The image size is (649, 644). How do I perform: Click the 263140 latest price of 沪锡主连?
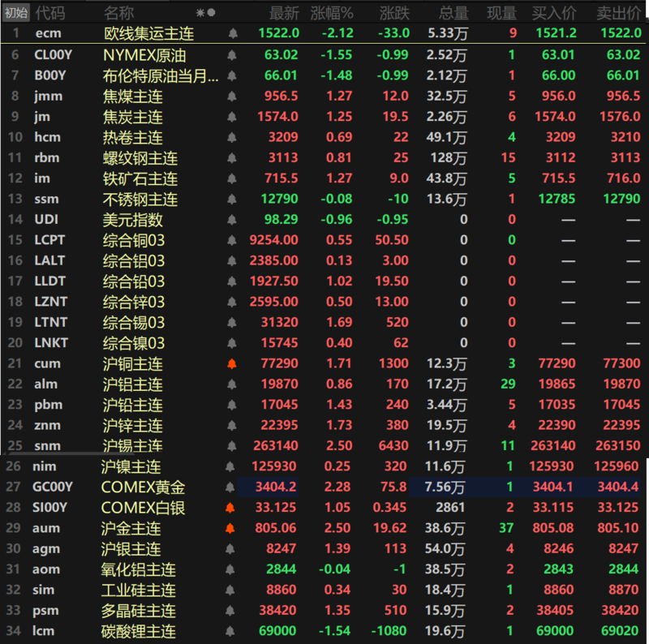[x=276, y=446]
